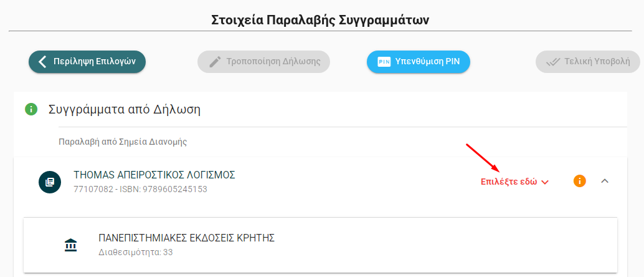Click the pencil icon for Τροποποίηση Δήλωσης
Image resolution: width=644 pixels, height=277 pixels.
pos(215,62)
